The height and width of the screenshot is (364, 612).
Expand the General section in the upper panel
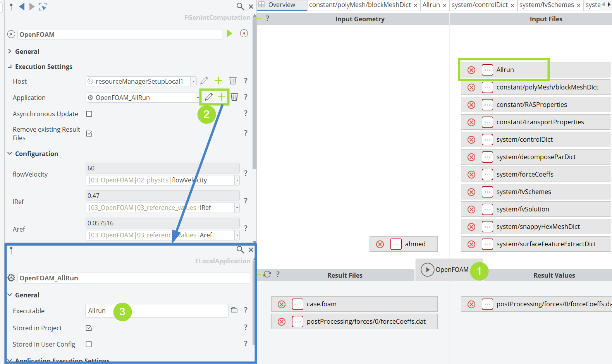[10, 51]
